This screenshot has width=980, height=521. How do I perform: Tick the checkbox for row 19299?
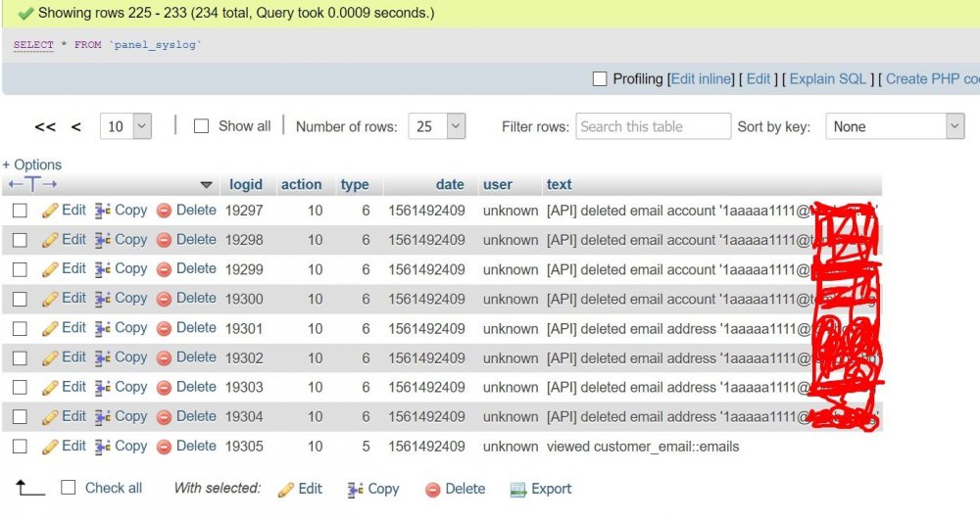point(20,269)
